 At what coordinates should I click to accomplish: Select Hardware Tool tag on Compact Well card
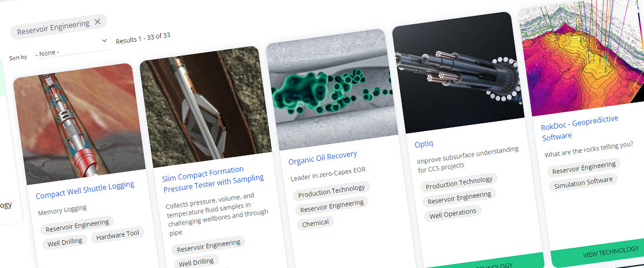[x=117, y=236]
